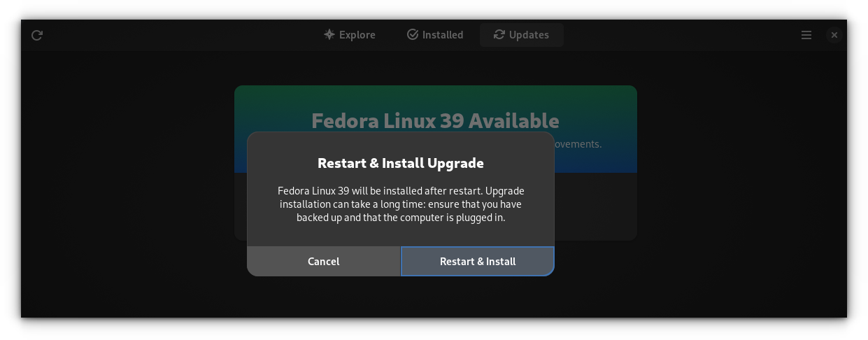Click the Restart & Install Upgrade heading

401,164
